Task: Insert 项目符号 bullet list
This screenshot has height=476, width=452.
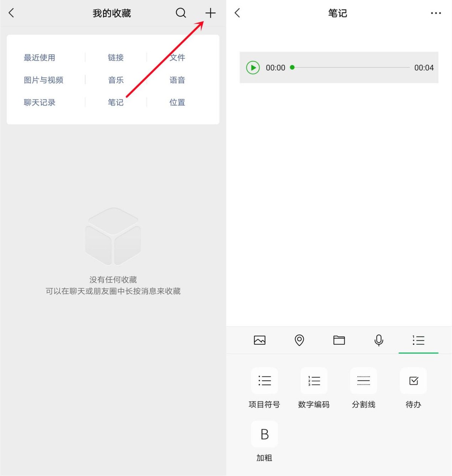Action: point(264,380)
